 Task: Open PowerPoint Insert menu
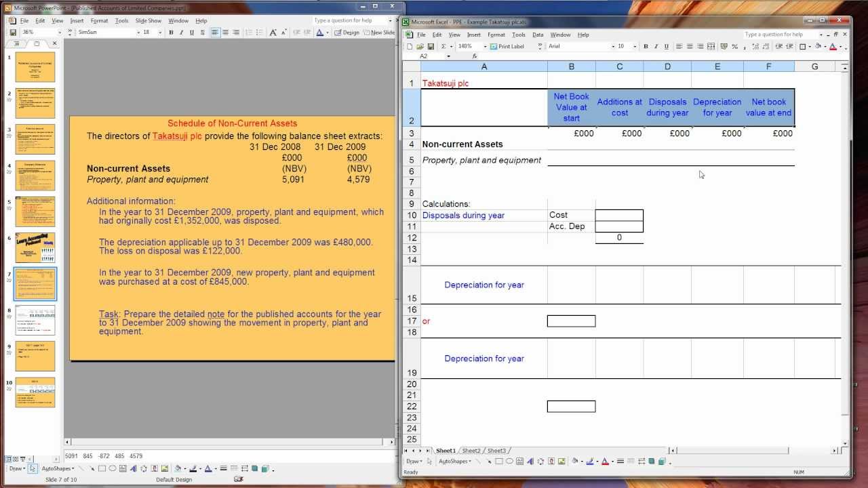[x=77, y=21]
